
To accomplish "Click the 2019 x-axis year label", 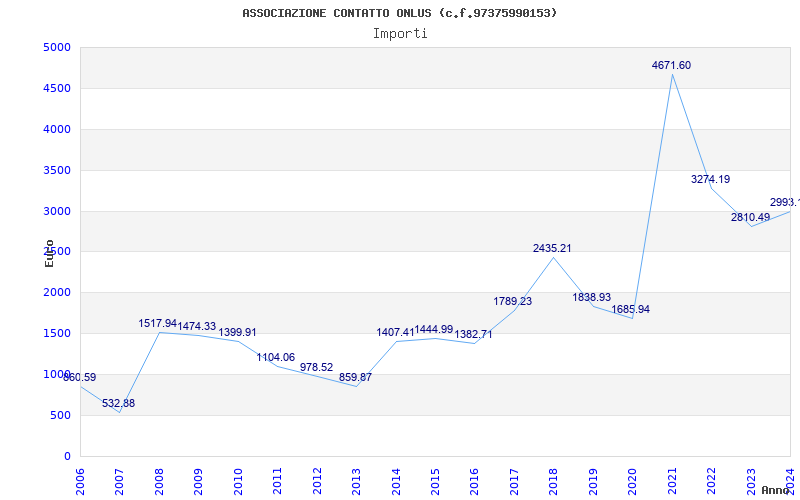I will click(592, 482).
